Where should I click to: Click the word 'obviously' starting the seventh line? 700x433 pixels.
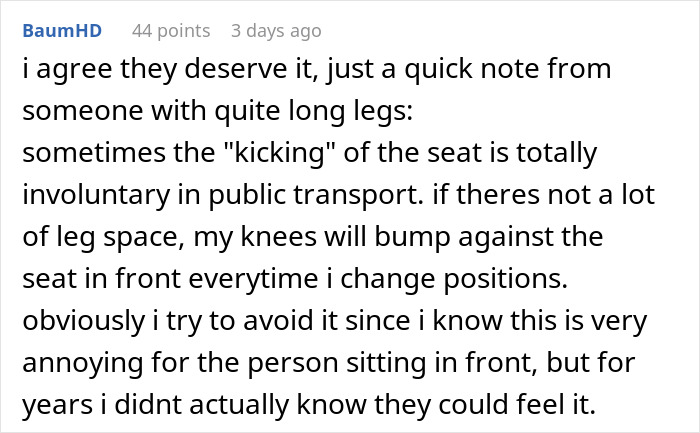pyautogui.click(x=84, y=321)
